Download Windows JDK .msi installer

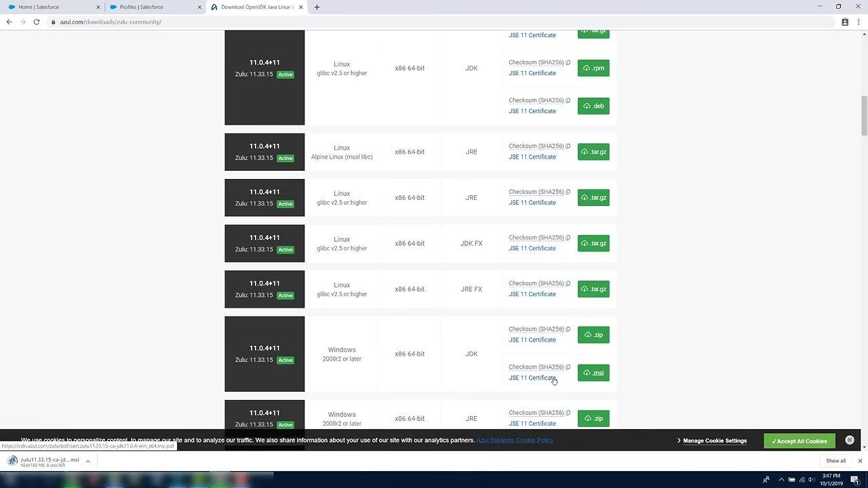coord(593,373)
